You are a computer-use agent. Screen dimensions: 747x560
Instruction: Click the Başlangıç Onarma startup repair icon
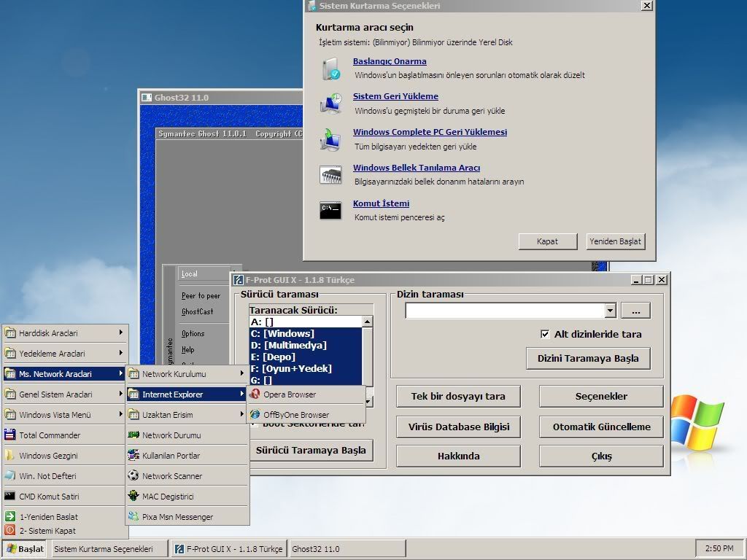coord(330,69)
